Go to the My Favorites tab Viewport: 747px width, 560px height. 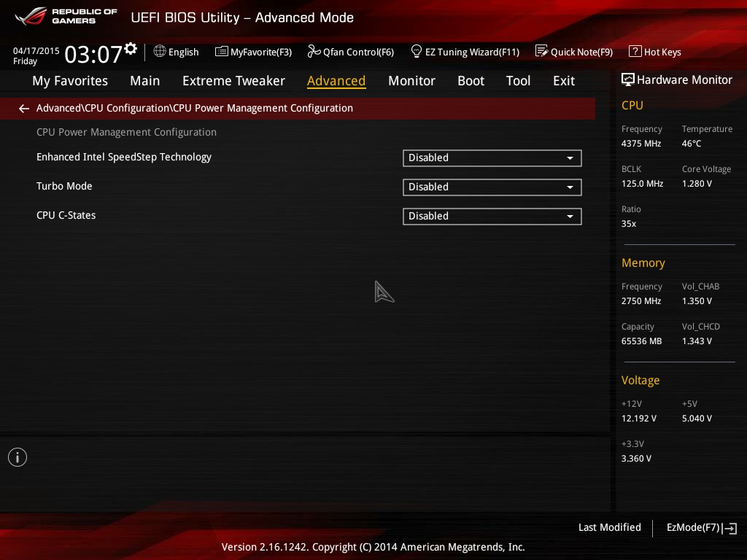70,81
